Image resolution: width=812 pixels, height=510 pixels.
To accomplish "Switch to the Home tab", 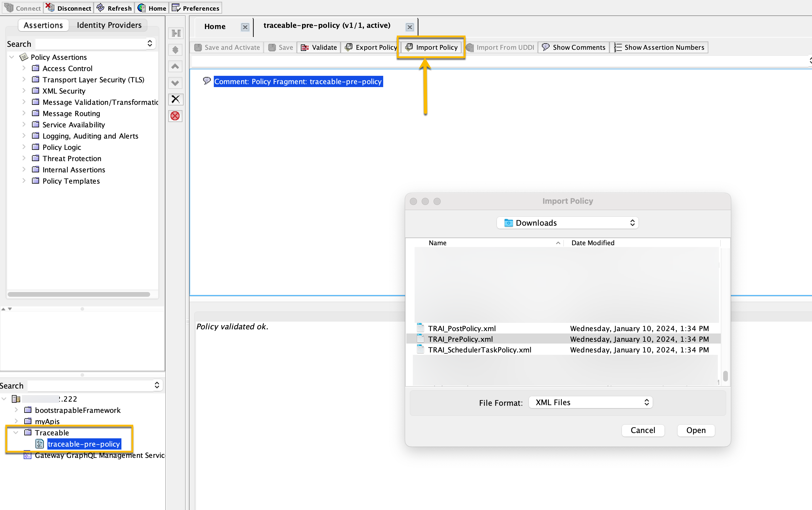I will [x=215, y=26].
